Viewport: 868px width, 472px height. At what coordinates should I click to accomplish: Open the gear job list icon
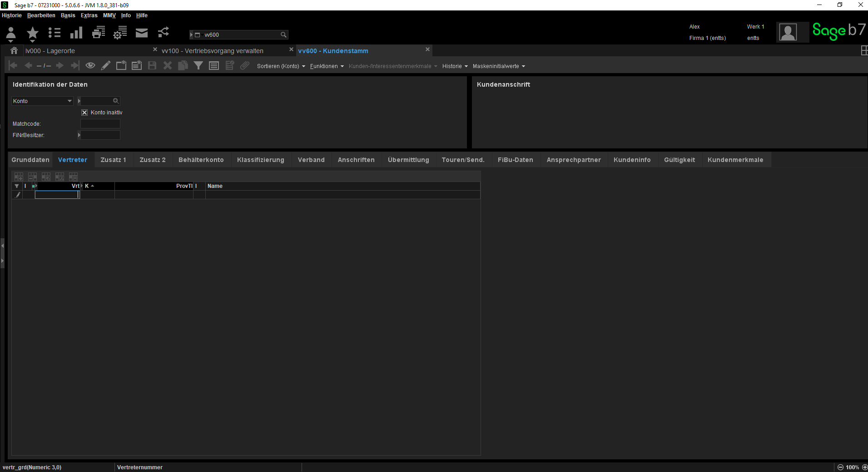[x=120, y=33]
